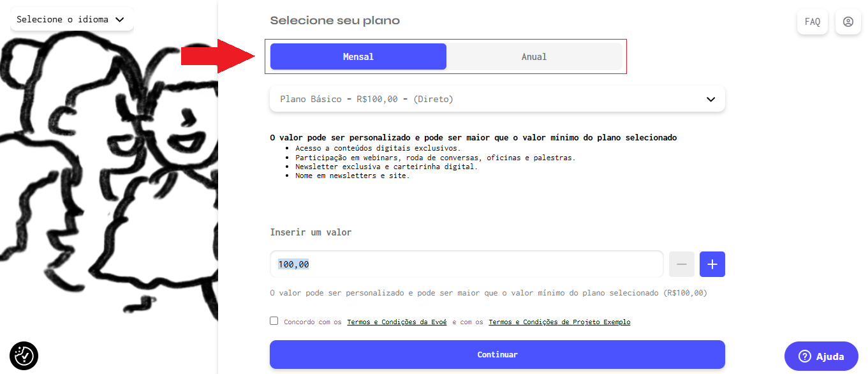Open the Plano Básico plan dropdown
This screenshot has width=868, height=374.
click(497, 100)
